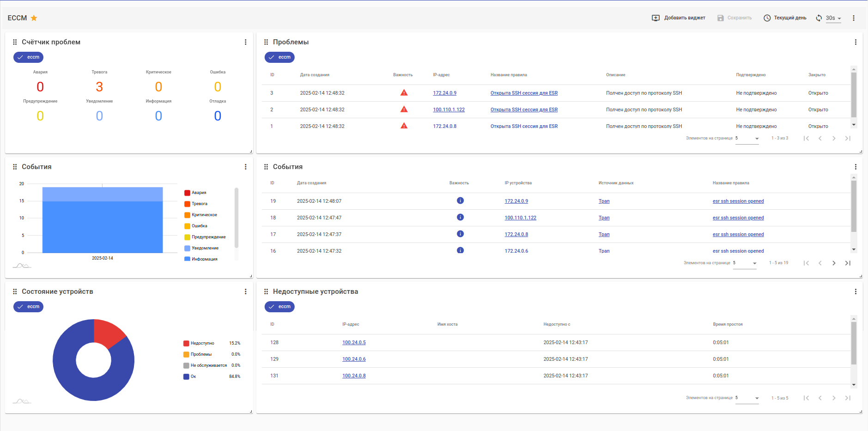The width and height of the screenshot is (868, 431).
Task: Click the favorite star next to ECCM
Action: coord(34,18)
